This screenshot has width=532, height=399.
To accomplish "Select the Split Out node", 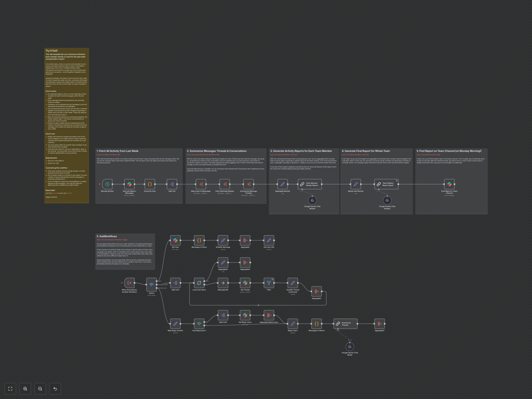I will click(x=172, y=184).
